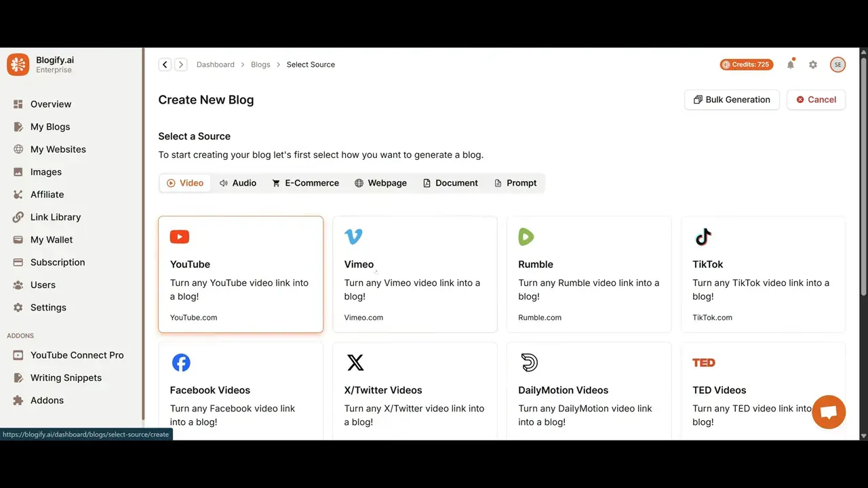Select the E-Commerce source type

(305, 182)
